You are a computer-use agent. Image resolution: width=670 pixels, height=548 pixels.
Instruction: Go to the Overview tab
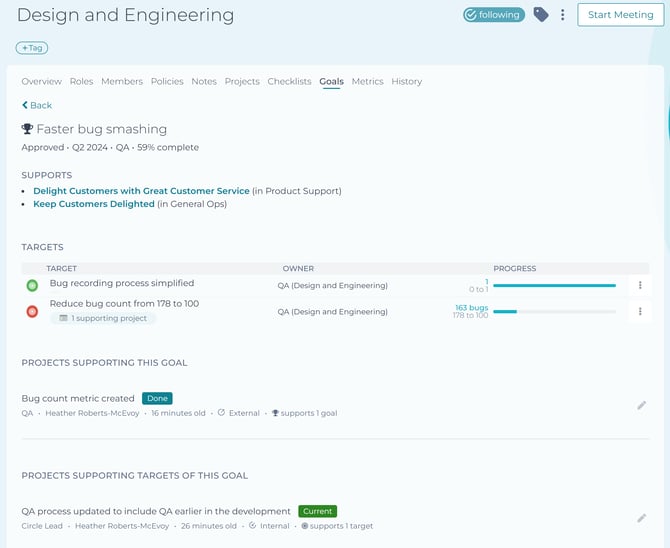click(41, 81)
